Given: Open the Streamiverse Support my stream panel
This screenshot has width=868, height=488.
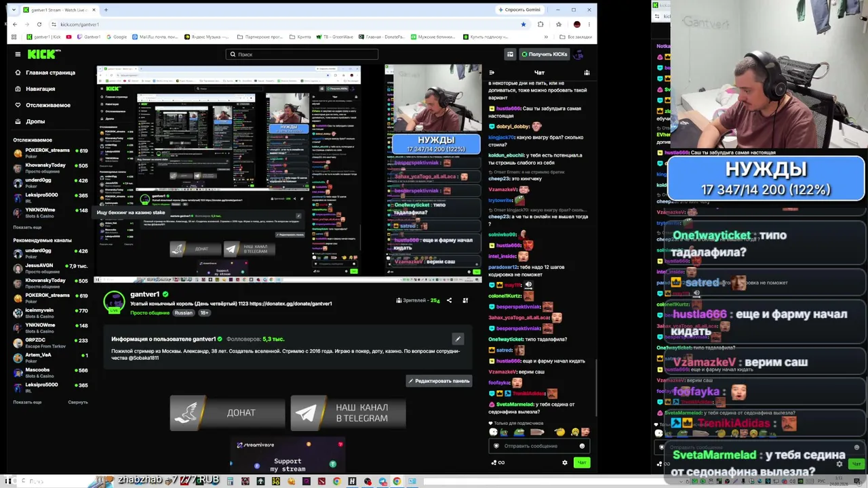Looking at the screenshot, I should pos(288,456).
